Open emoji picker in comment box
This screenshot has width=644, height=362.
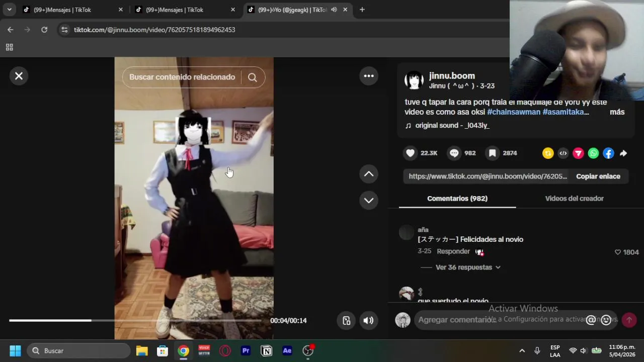coord(606,320)
